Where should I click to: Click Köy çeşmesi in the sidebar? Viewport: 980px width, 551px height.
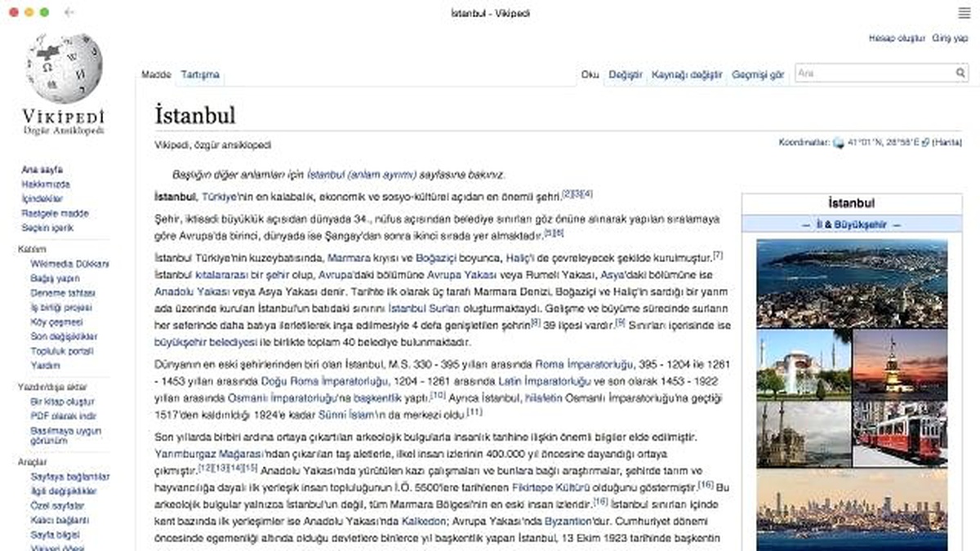pos(56,322)
